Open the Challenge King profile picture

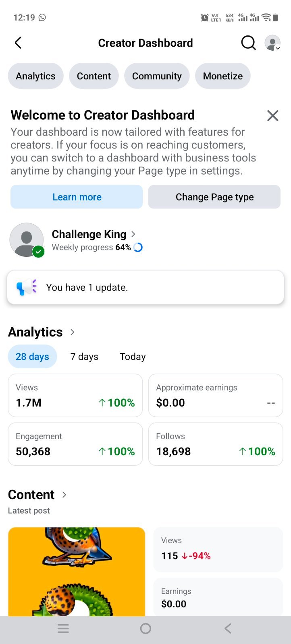(x=27, y=240)
